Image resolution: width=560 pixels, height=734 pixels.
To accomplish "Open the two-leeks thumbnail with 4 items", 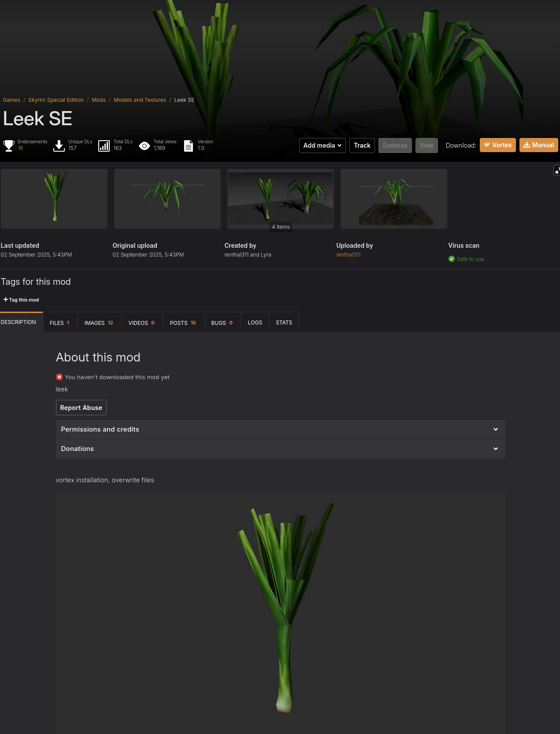I will tap(281, 199).
